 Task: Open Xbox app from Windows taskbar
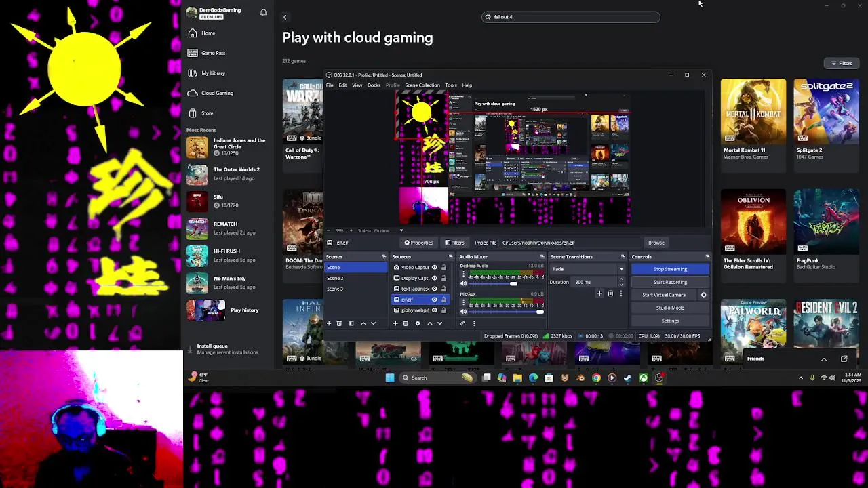tap(643, 378)
